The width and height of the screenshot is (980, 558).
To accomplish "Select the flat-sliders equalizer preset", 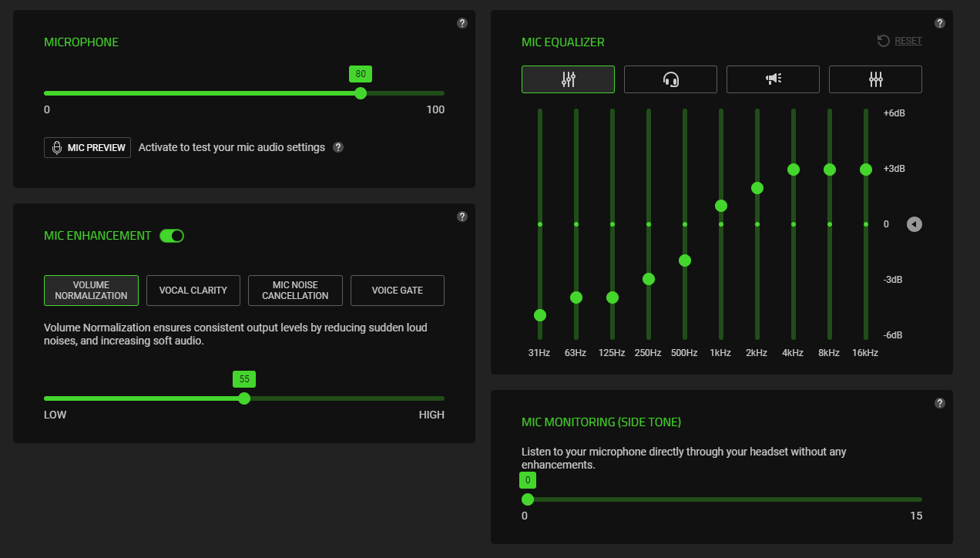I will tap(875, 79).
